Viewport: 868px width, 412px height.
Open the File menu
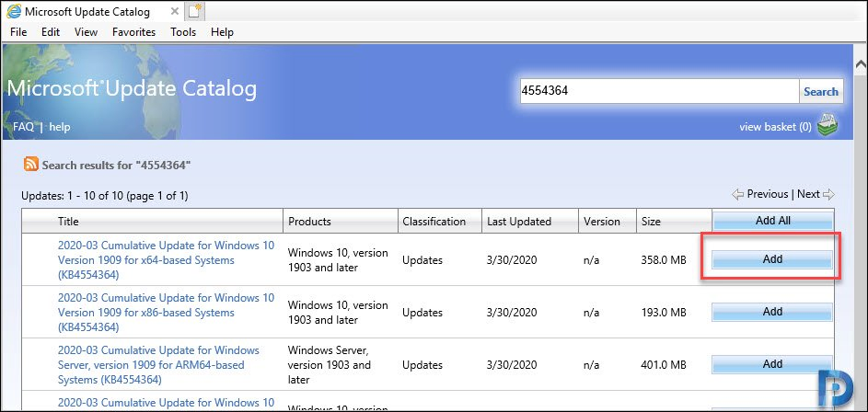tap(18, 32)
